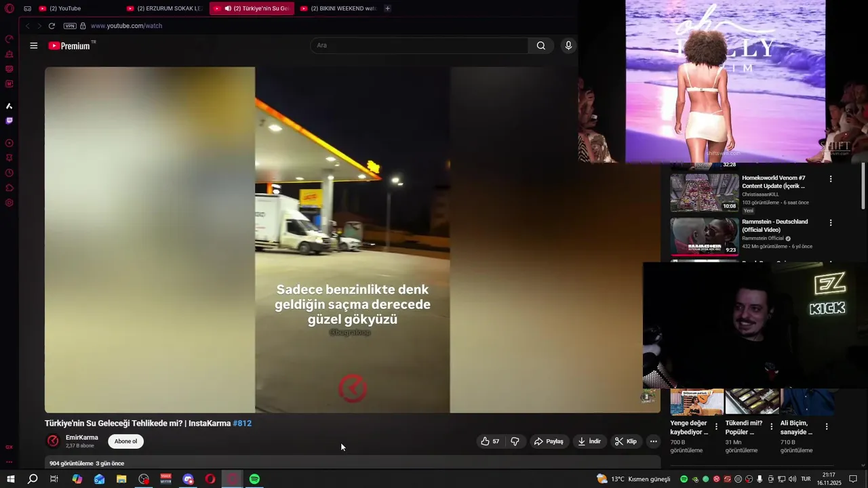Click the Rammstein - Deutschland (Official Video) title

coord(774,226)
